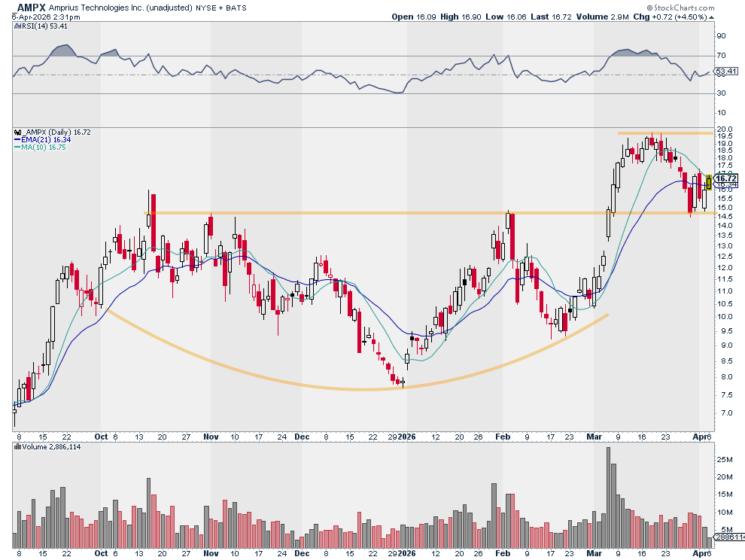Click the RSI indicator icon in legend

[16, 26]
